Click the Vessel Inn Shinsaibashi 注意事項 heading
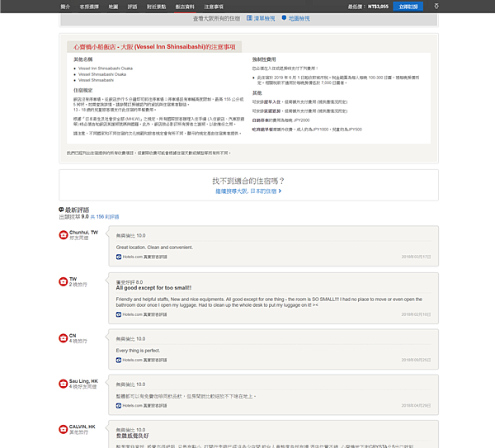The height and width of the screenshot is (448, 495). pos(154,47)
